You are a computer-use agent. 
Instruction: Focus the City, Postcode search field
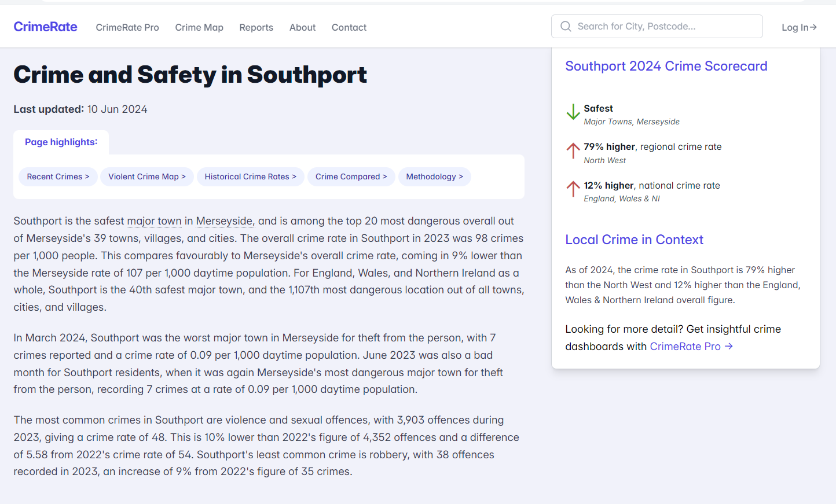coord(657,27)
